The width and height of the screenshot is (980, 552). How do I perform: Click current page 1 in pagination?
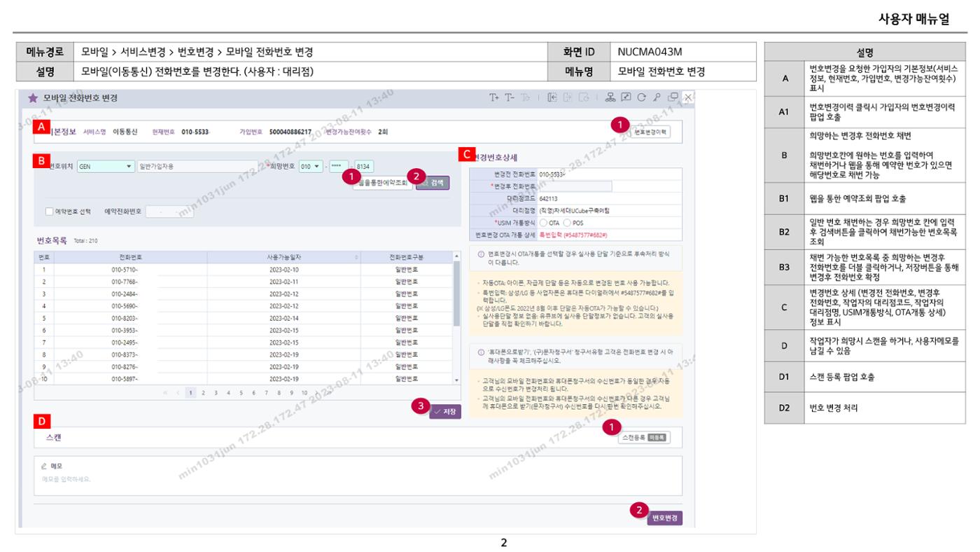coord(190,393)
